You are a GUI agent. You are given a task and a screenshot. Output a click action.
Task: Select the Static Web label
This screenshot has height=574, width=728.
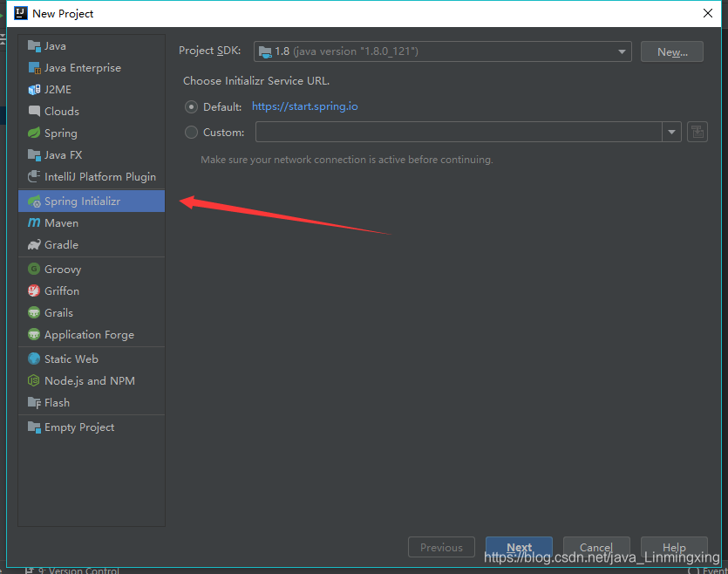coord(71,359)
